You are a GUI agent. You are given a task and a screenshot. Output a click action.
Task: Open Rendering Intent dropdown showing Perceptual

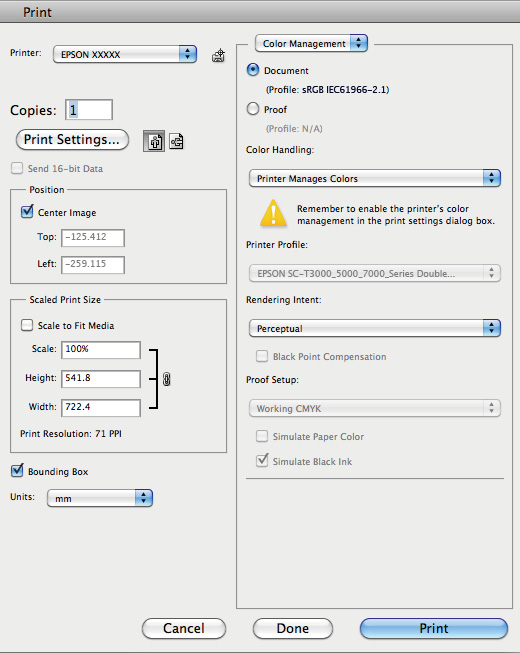click(375, 328)
